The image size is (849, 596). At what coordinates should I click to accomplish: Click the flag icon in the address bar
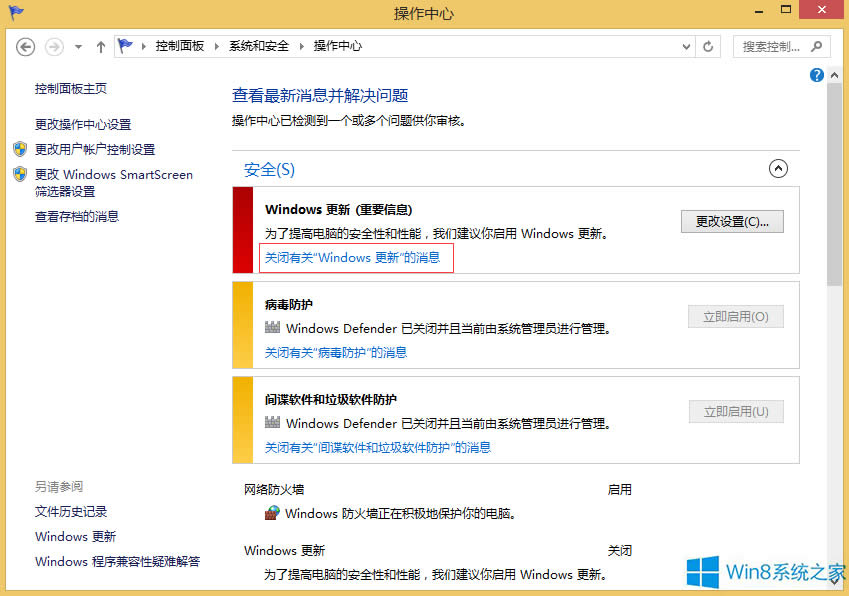click(x=124, y=44)
